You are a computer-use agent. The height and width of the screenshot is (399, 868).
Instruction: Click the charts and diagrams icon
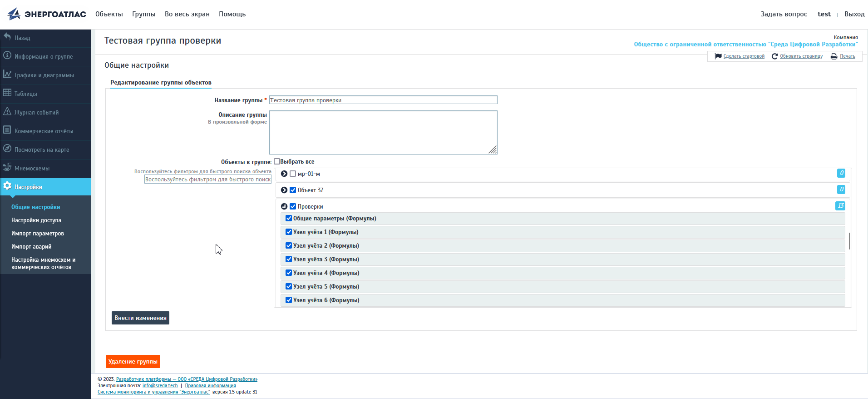point(7,74)
